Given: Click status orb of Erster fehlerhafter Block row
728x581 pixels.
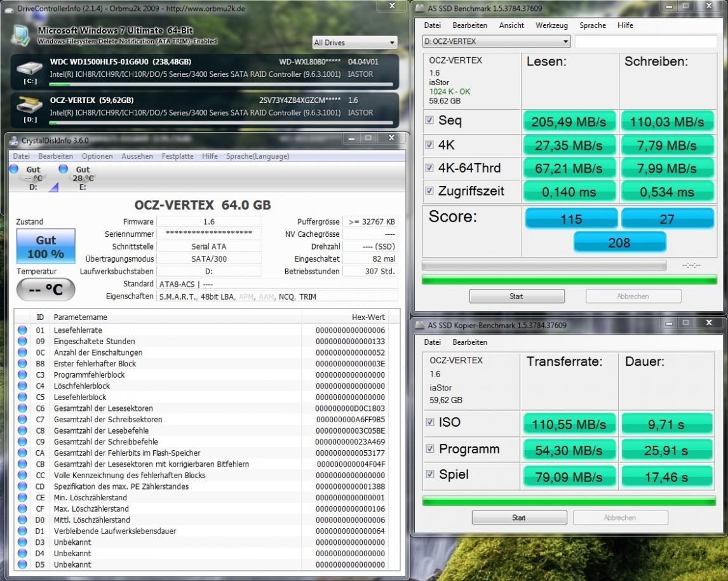Looking at the screenshot, I should [x=22, y=363].
